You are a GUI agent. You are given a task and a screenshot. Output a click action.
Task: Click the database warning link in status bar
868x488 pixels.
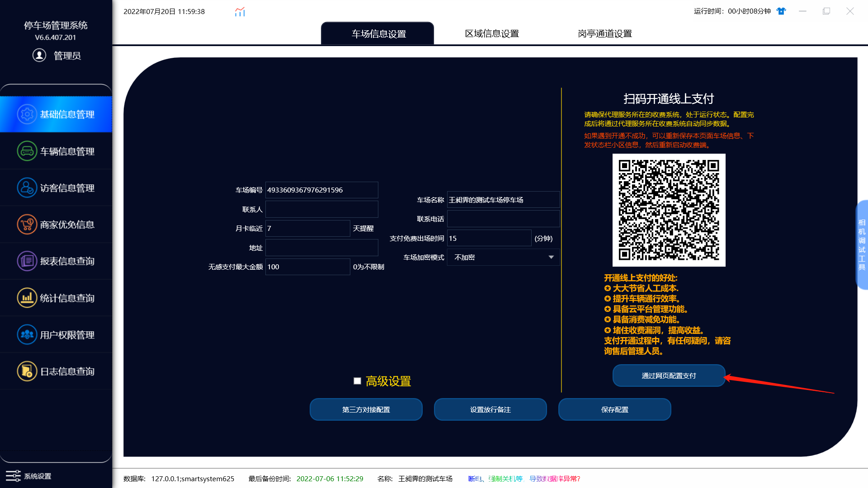point(524,479)
